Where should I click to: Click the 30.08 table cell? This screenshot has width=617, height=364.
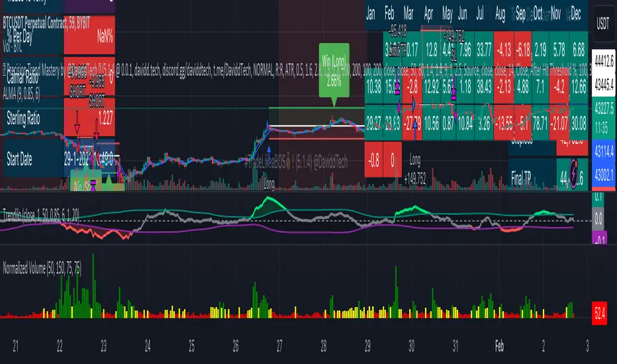[579, 123]
